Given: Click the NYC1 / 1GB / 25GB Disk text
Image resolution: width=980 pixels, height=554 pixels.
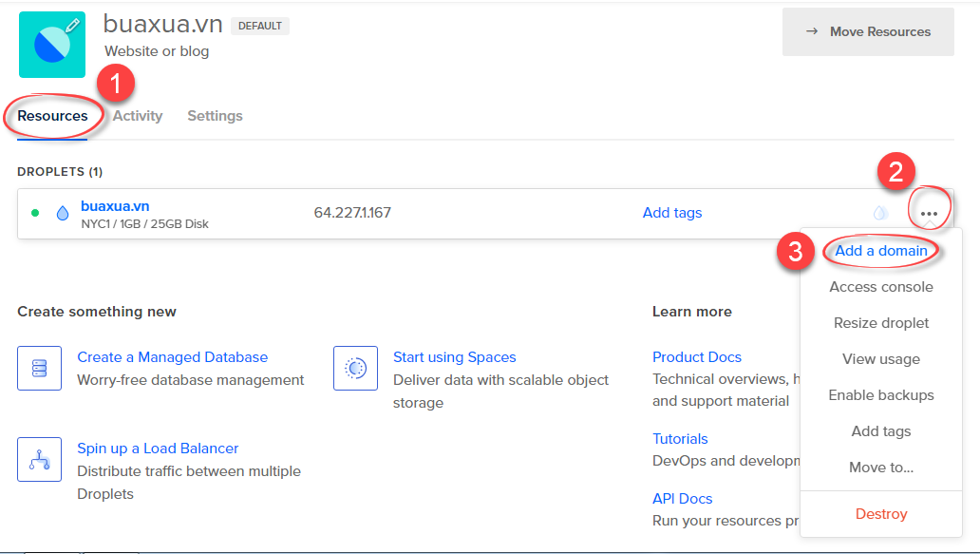Looking at the screenshot, I should [145, 224].
